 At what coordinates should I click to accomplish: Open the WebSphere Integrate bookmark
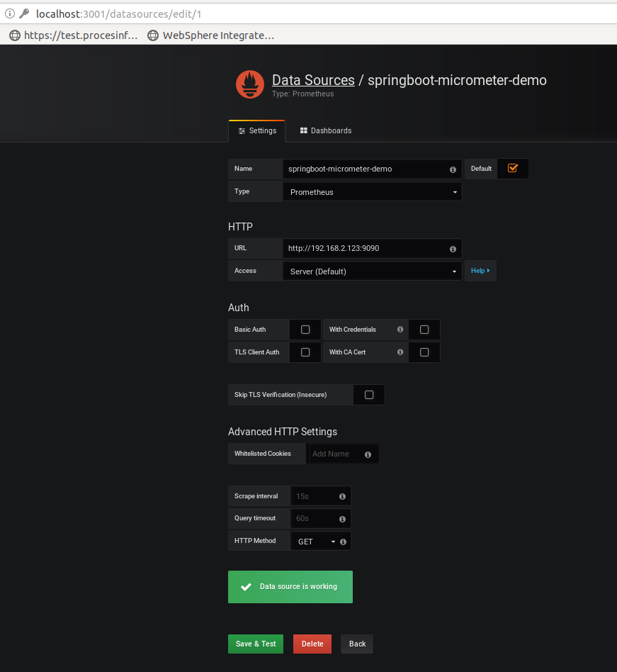click(x=211, y=35)
